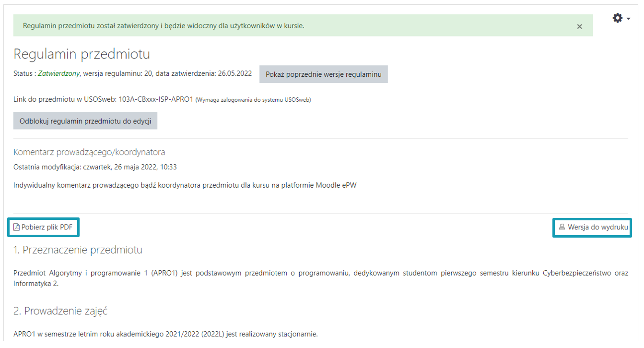Click the approval date 26.05.2022 text
This screenshot has width=644, height=348.
click(235, 73)
